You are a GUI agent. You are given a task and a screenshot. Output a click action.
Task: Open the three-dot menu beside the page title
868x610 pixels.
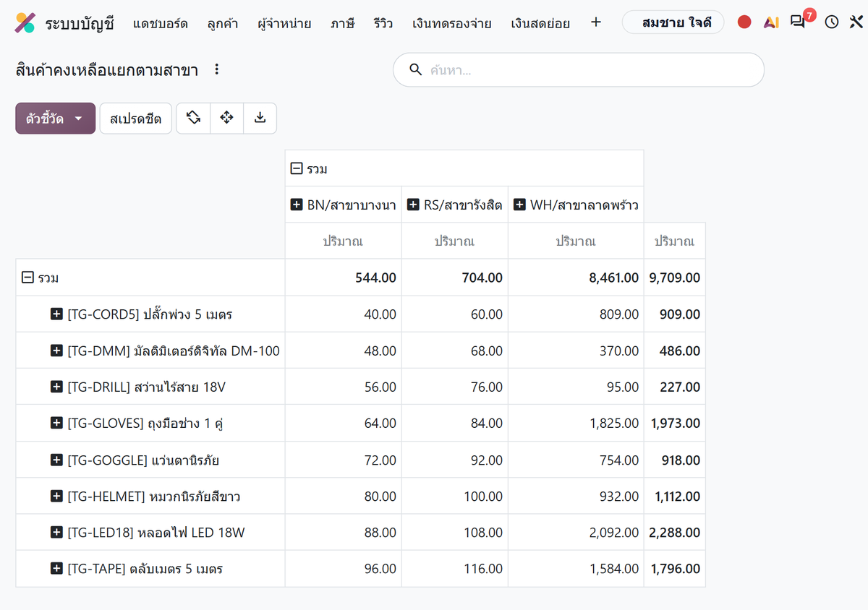click(x=216, y=70)
